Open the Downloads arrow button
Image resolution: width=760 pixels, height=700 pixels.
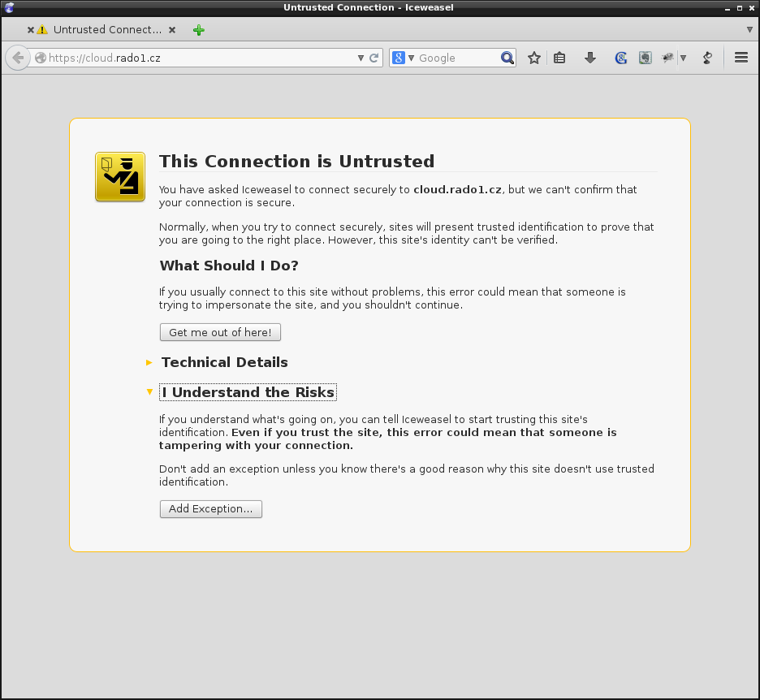click(x=589, y=58)
